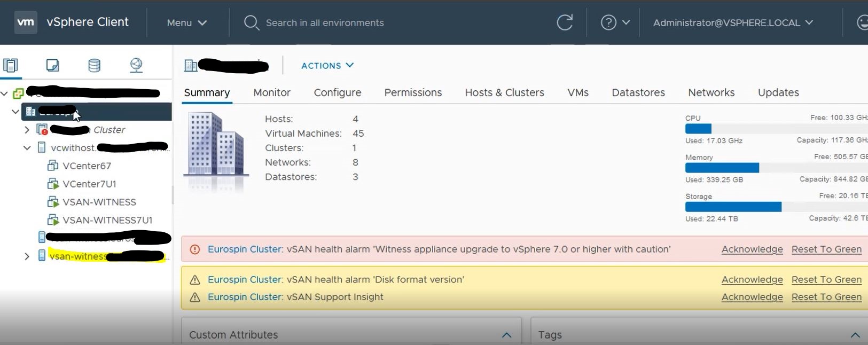
Task: Reset vSAN Support Insight alarm to green
Action: (826, 297)
